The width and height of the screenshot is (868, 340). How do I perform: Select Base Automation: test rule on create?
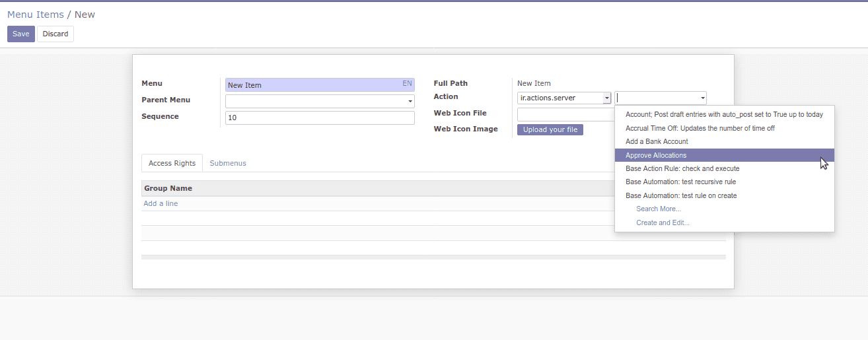click(725, 195)
